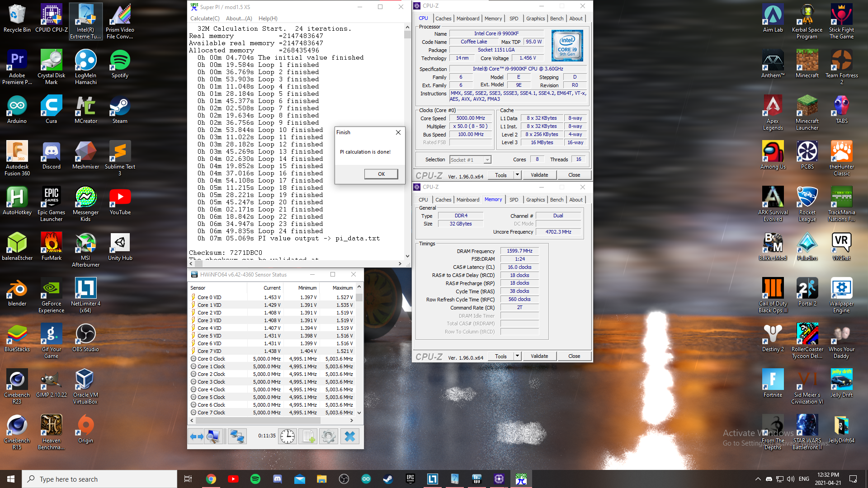Click the HWiNFO clock reset timer icon
Screen dimensions: 868x488
click(288, 436)
